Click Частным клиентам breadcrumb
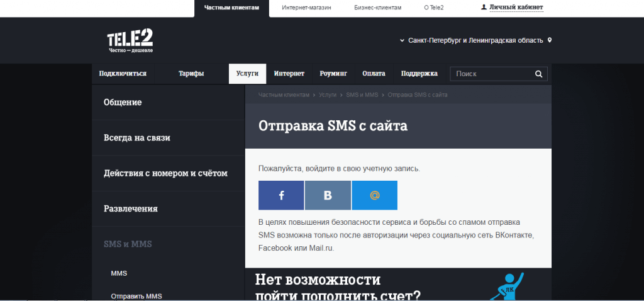Viewport: 644px width, 301px height. [284, 95]
